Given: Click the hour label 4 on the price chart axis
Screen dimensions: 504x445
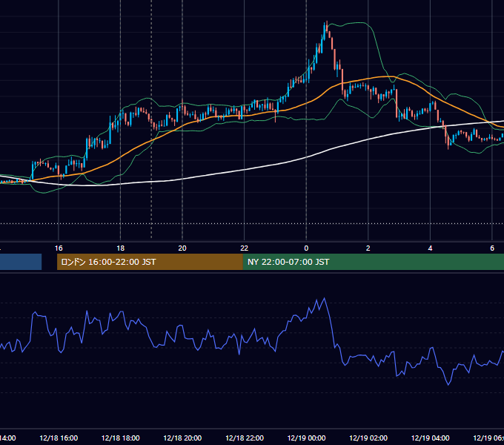Looking at the screenshot, I should coord(430,248).
